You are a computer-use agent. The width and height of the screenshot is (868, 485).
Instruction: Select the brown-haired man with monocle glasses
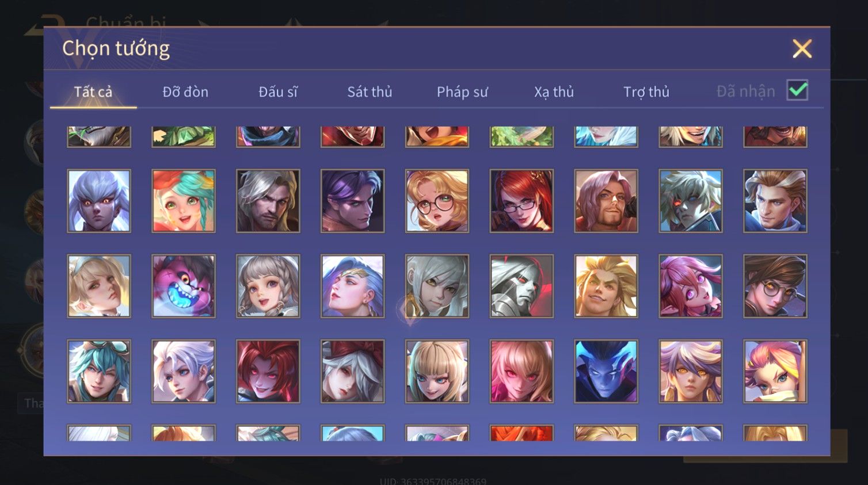click(x=775, y=286)
